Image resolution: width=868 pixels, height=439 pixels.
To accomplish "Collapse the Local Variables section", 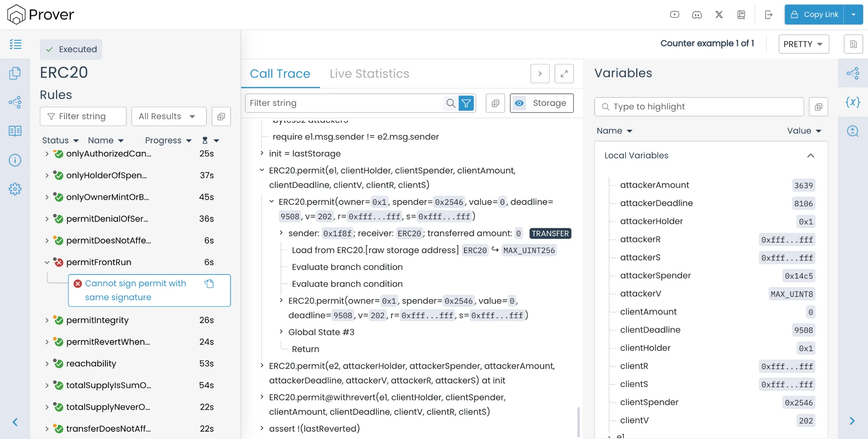I will 810,156.
